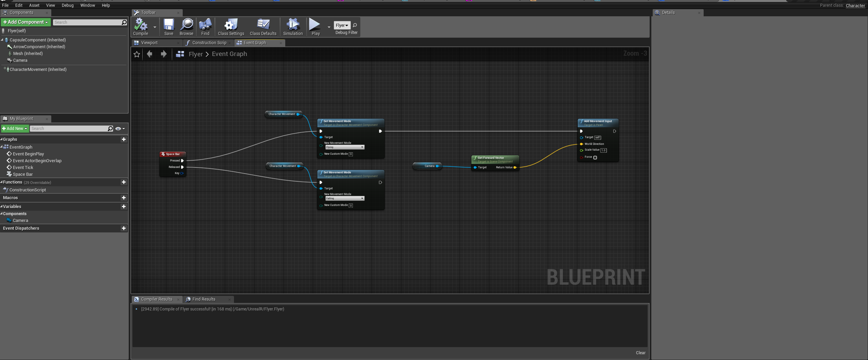Screen dimensions: 868x360
Task: Select the Find tool icon
Action: [x=204, y=25]
